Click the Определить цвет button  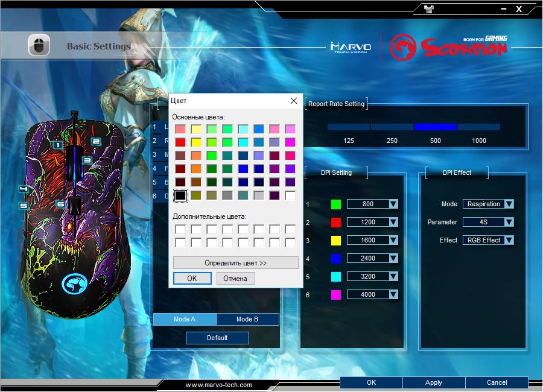pyautogui.click(x=235, y=263)
